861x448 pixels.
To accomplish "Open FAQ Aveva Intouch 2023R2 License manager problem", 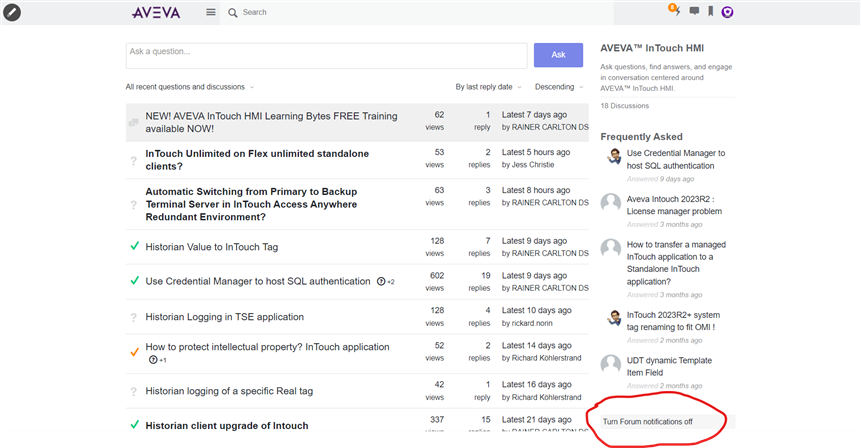I will click(674, 205).
